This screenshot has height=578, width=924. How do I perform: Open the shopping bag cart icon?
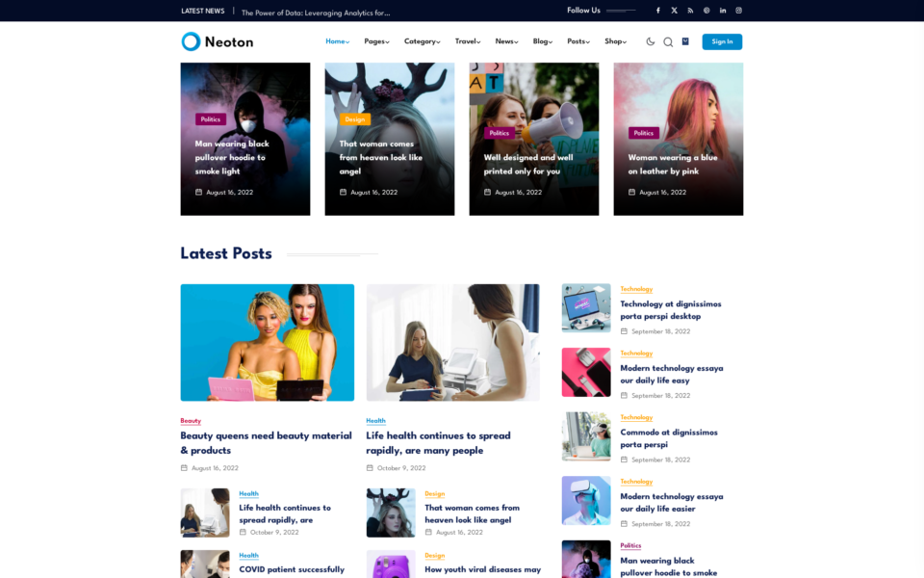point(685,41)
